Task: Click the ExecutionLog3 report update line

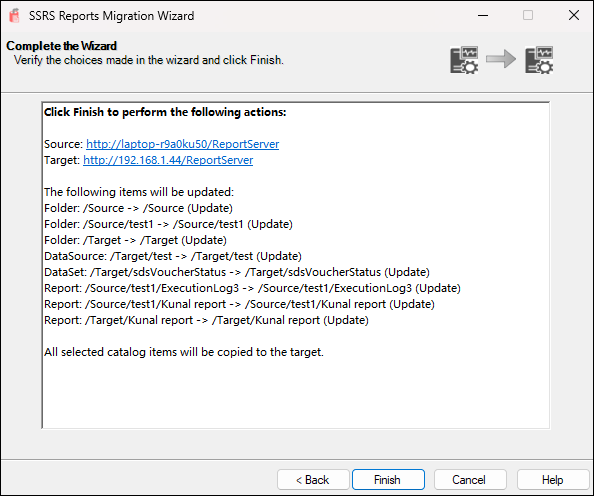Action: [x=252, y=288]
